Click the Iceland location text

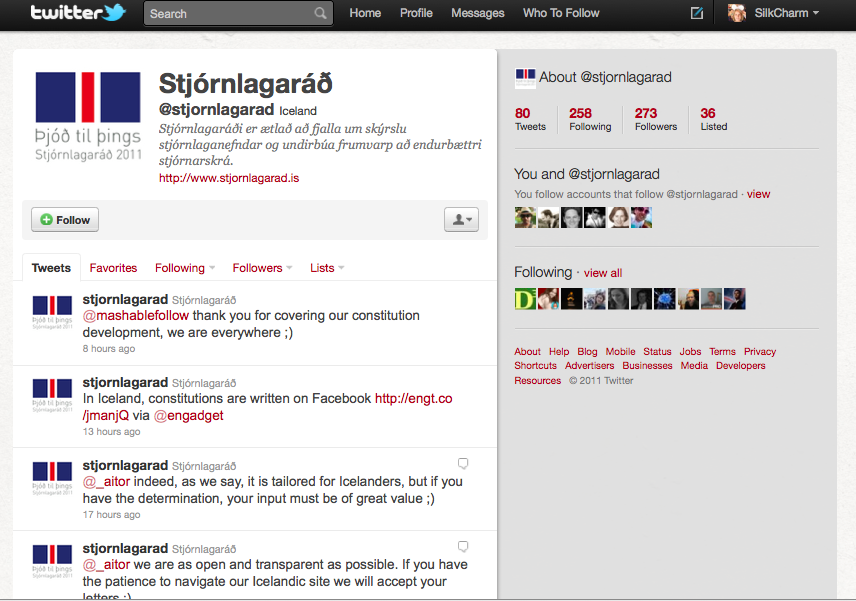click(x=298, y=111)
